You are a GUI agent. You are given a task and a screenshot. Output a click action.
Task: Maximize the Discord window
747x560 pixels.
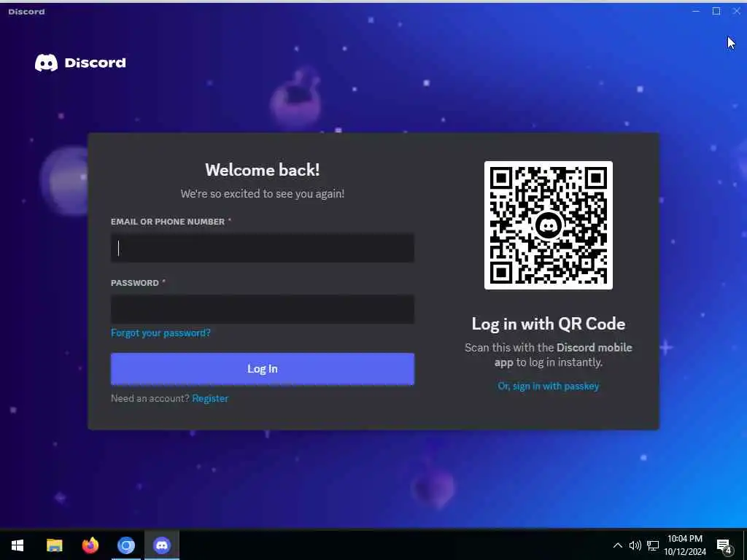[x=716, y=11]
